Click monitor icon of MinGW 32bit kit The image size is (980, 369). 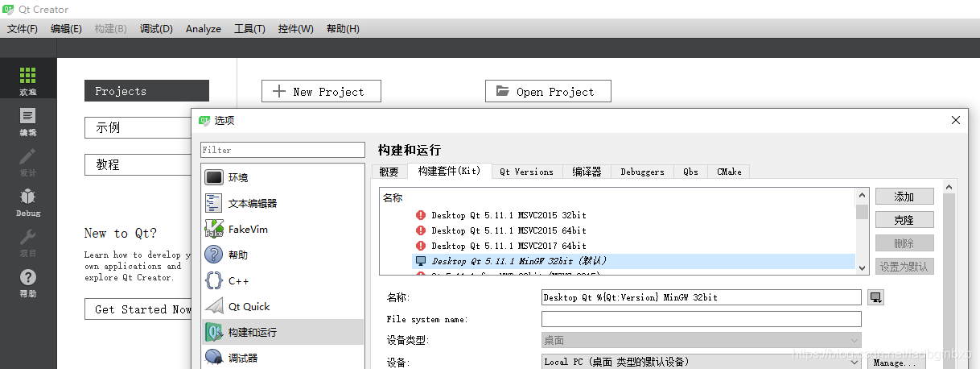pos(421,261)
